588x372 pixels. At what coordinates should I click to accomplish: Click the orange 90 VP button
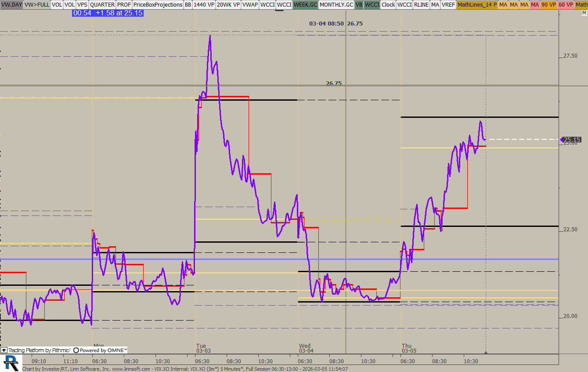pyautogui.click(x=548, y=5)
